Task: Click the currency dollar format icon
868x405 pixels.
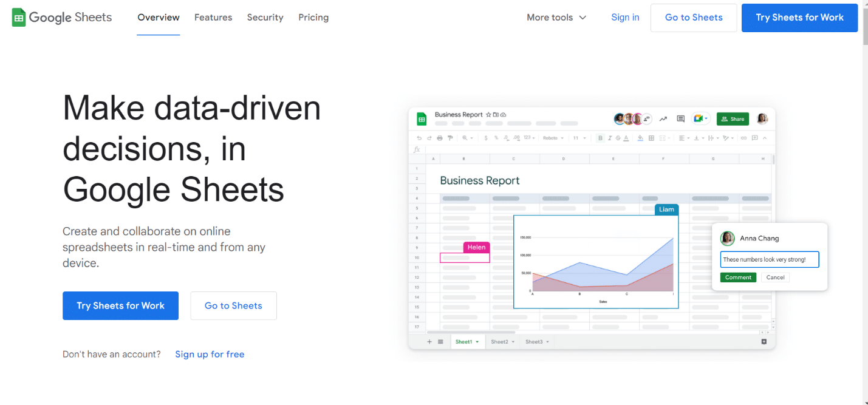Action: point(486,138)
